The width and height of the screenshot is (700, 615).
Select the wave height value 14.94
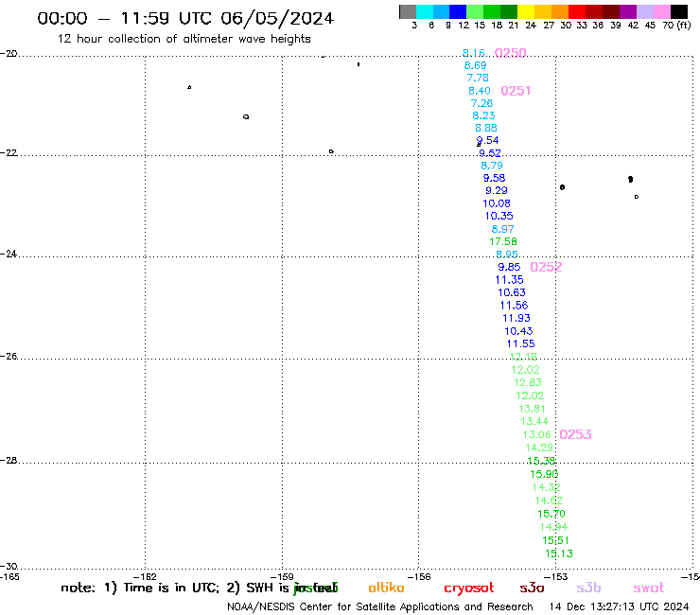pyautogui.click(x=553, y=527)
